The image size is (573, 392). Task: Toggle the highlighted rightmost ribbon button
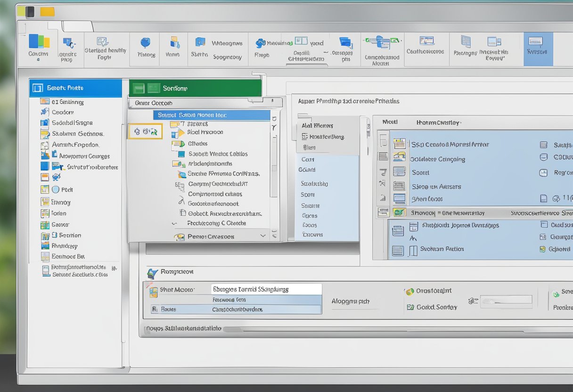click(537, 47)
